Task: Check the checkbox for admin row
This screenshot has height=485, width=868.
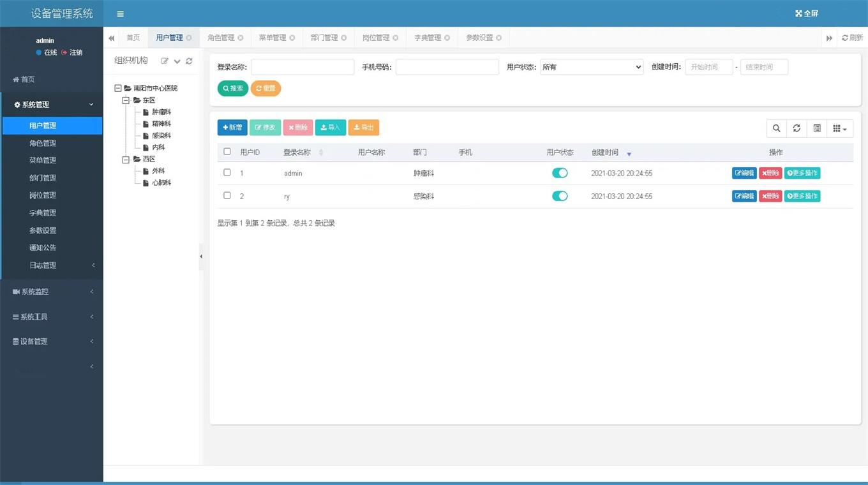Action: [x=227, y=172]
